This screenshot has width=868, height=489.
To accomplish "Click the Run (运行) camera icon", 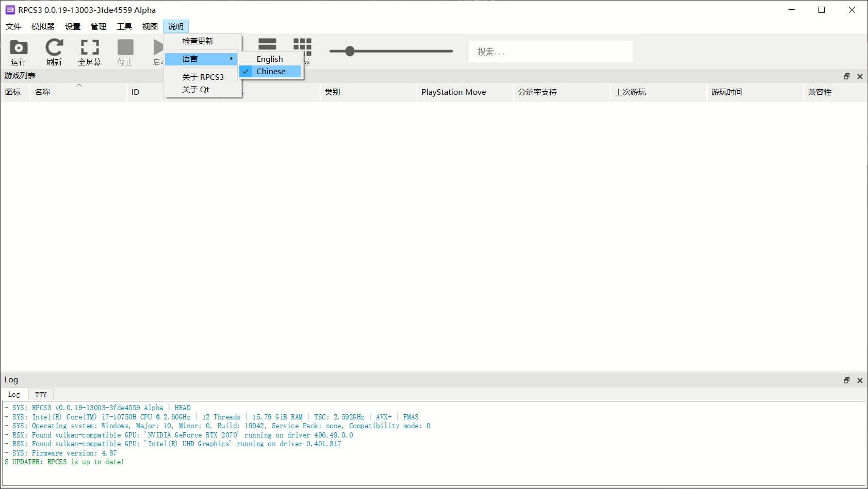I will 19,48.
